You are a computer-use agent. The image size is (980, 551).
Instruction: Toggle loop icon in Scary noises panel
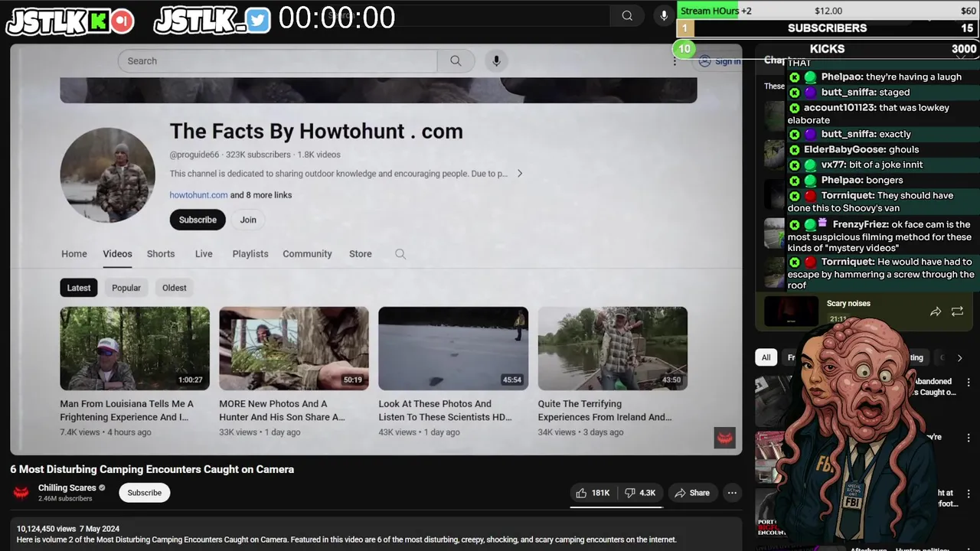[x=957, y=311]
